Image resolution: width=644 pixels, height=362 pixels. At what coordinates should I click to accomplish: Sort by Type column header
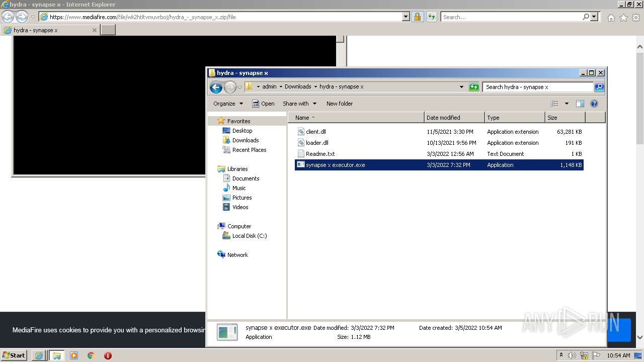point(515,118)
